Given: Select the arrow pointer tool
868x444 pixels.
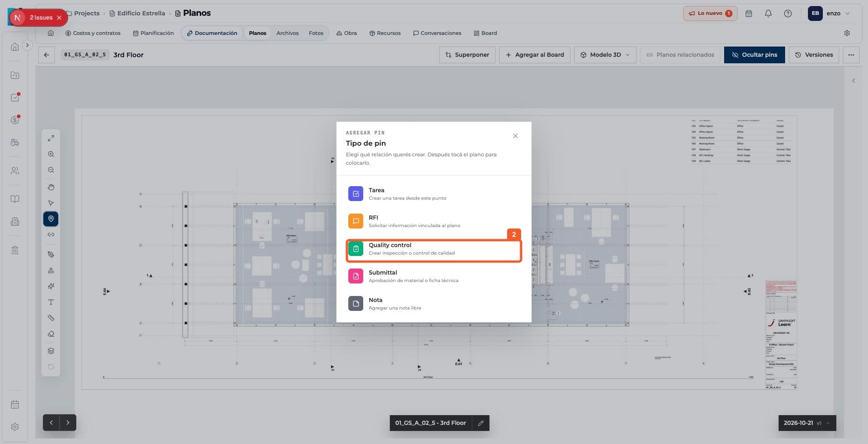Looking at the screenshot, I should [x=51, y=203].
